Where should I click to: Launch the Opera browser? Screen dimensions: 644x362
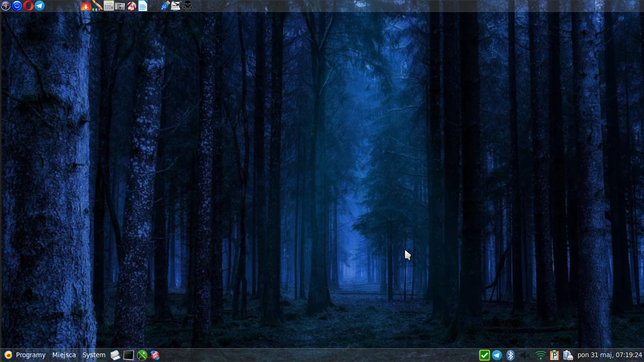click(x=28, y=6)
